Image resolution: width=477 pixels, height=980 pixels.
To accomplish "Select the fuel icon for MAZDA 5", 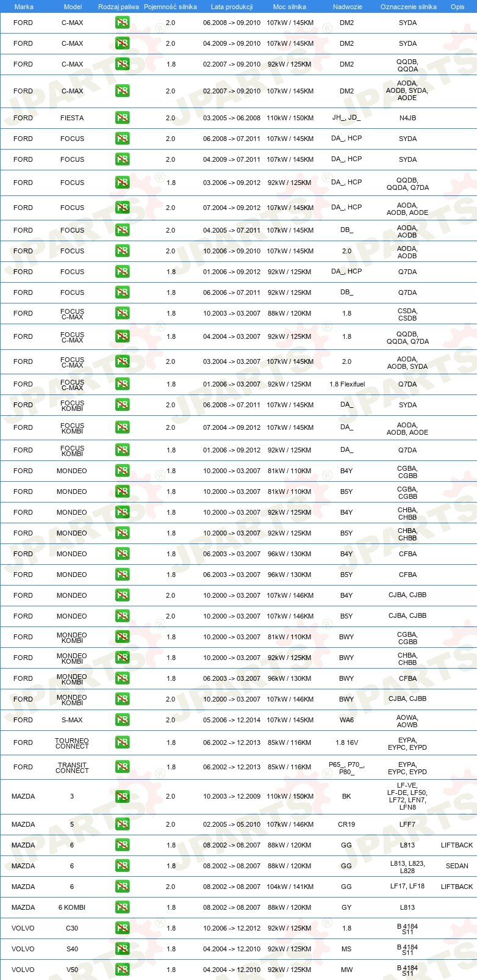I will point(122,824).
